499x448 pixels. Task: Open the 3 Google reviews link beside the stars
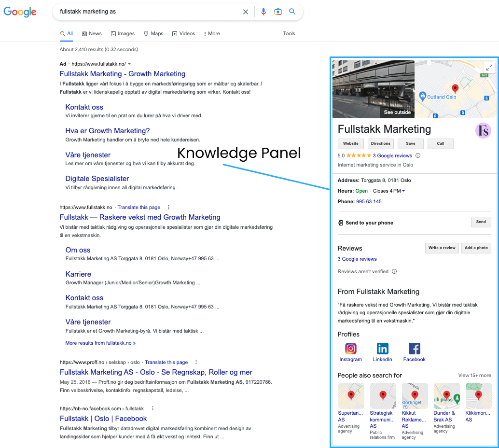pyautogui.click(x=392, y=156)
